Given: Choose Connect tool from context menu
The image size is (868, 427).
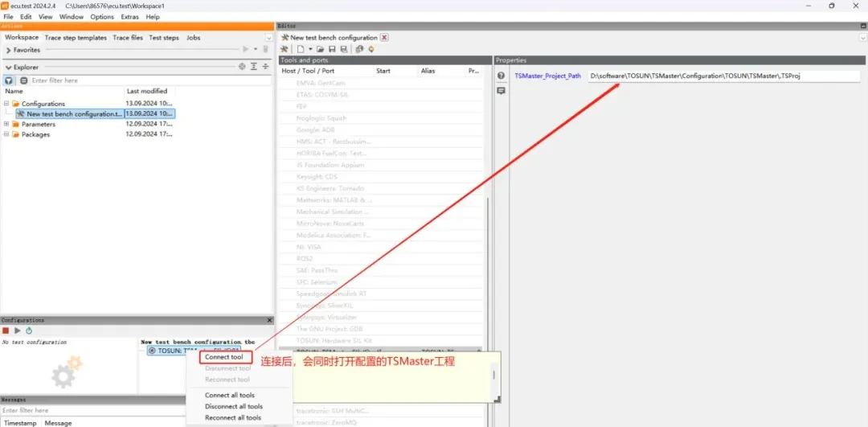Looking at the screenshot, I should pyautogui.click(x=223, y=357).
